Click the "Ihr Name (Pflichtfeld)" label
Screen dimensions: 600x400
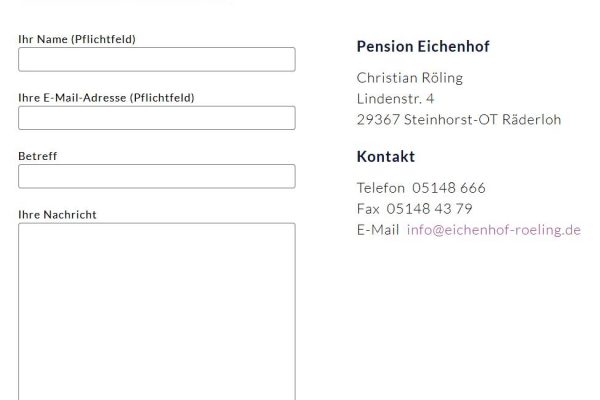pyautogui.click(x=77, y=39)
